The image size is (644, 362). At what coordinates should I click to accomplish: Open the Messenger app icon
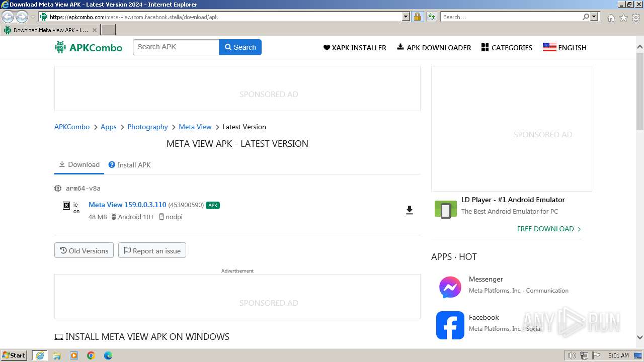coord(450,287)
